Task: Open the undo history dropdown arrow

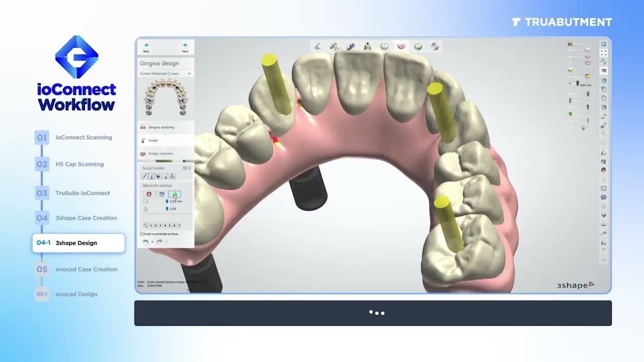Action: click(x=152, y=242)
